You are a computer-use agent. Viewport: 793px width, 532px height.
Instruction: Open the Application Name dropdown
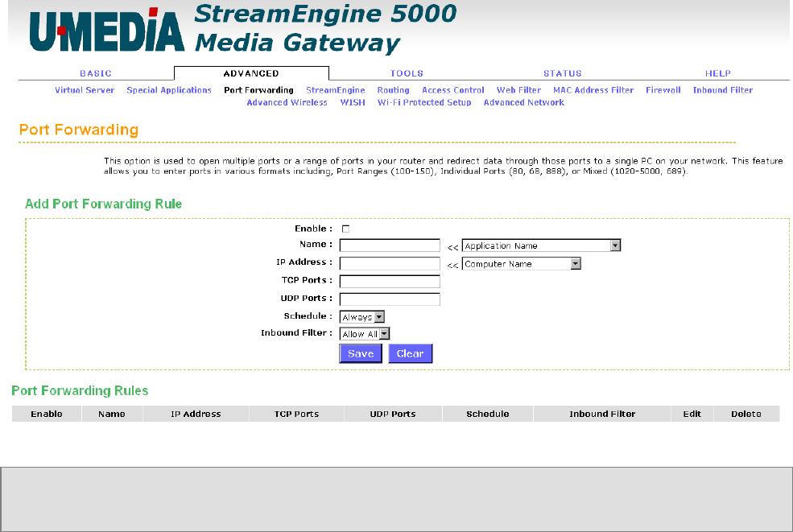point(541,245)
